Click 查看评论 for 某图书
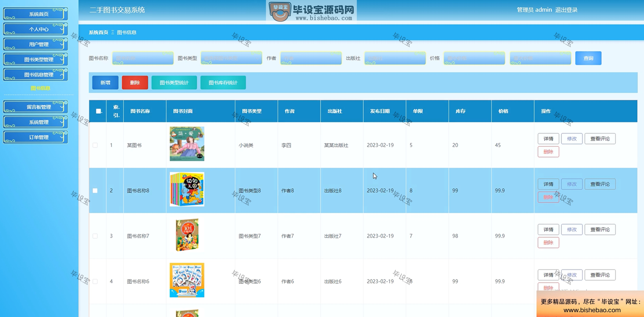 (x=600, y=138)
